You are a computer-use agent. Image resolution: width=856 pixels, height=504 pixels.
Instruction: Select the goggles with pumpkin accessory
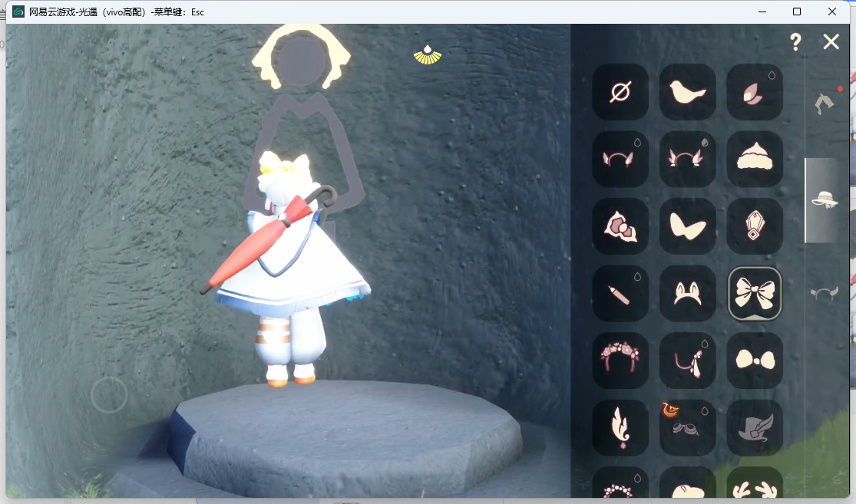click(687, 427)
